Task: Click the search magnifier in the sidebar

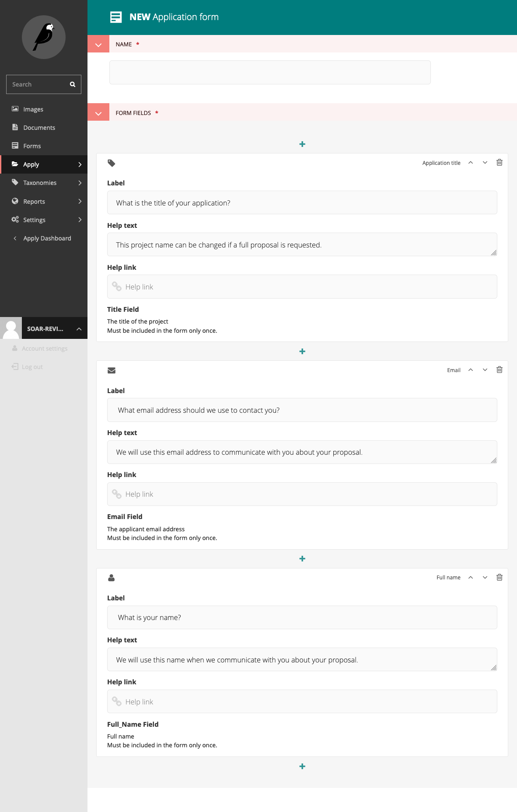Action: (x=72, y=84)
